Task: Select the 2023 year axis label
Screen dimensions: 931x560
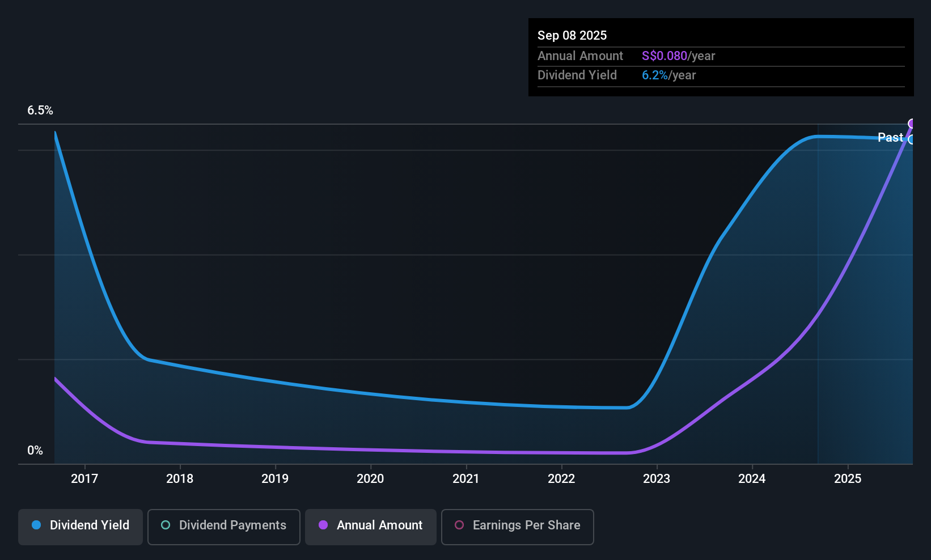Action: pyautogui.click(x=656, y=478)
